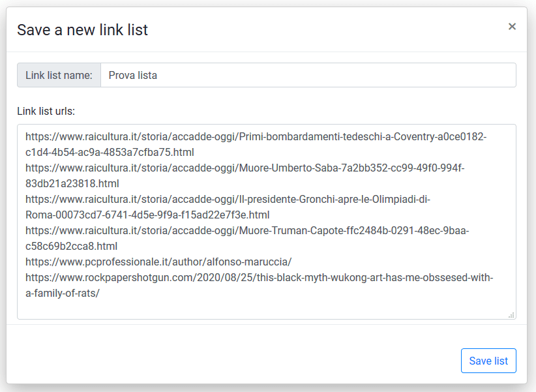Image resolution: width=536 pixels, height=392 pixels.
Task: Click the 'a-family-of-rats/' wrapped line
Action: tap(63, 294)
